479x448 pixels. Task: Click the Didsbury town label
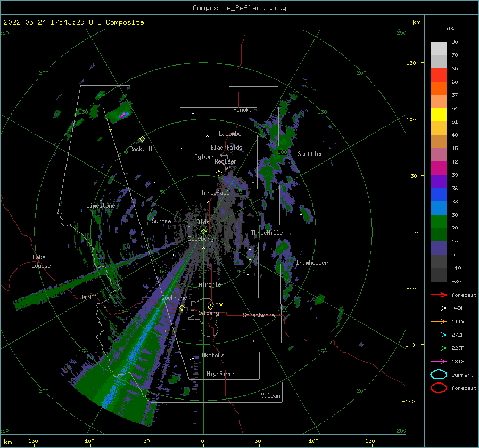201,239
